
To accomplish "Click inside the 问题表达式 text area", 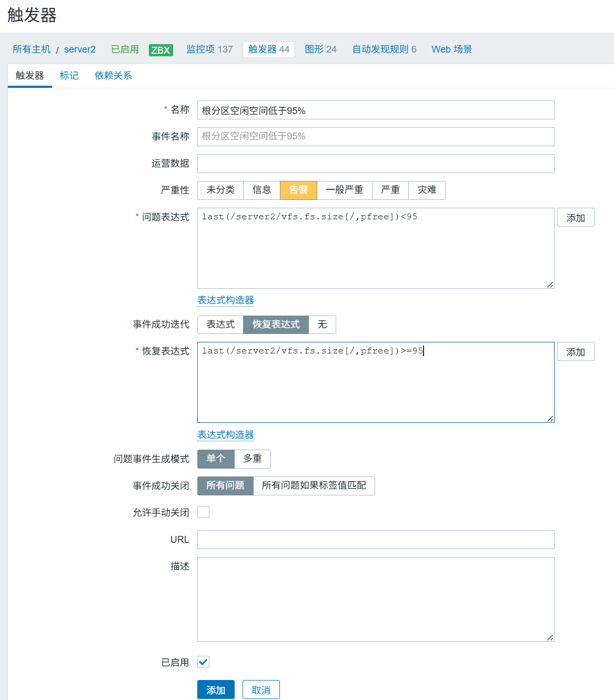I will pyautogui.click(x=376, y=248).
